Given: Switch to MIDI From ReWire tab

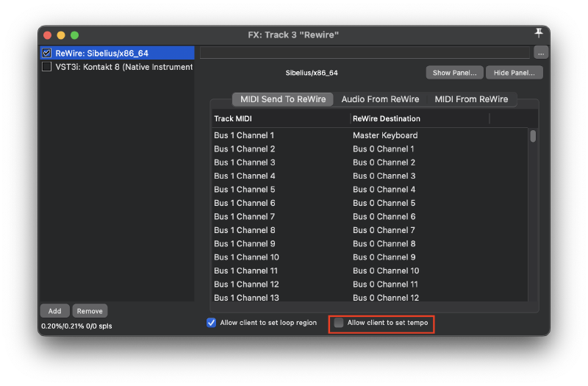Looking at the screenshot, I should pos(471,99).
